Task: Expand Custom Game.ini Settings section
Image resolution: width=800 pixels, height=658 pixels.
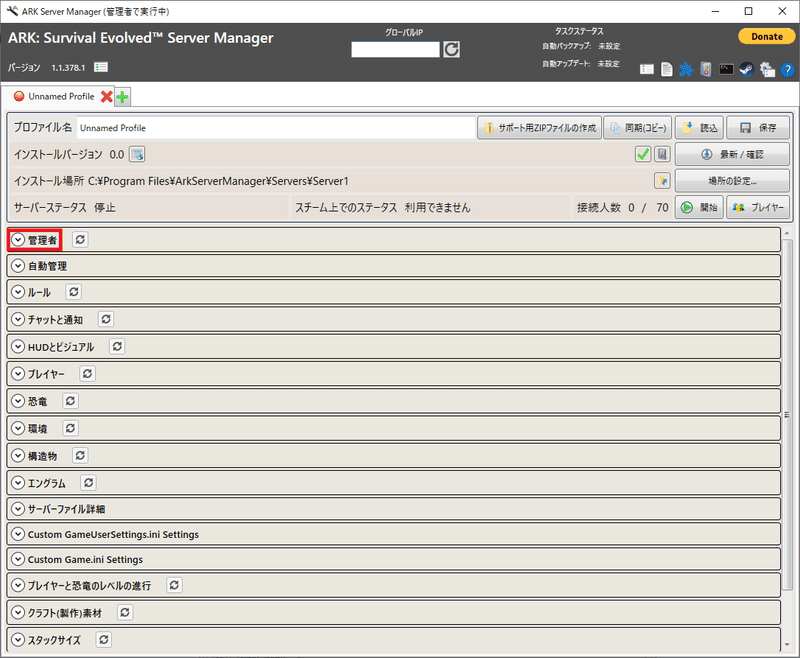Action: 18,559
